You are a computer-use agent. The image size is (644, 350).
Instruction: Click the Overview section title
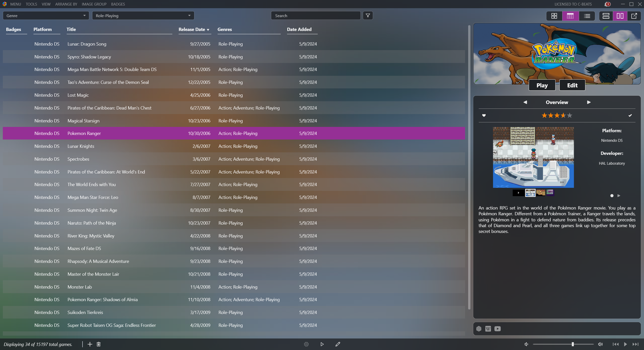click(x=557, y=102)
